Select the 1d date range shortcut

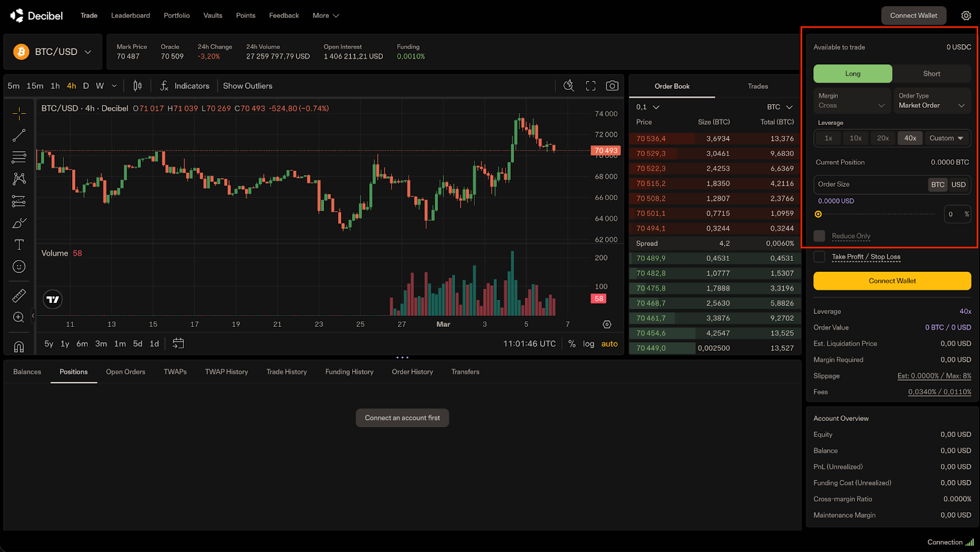click(154, 344)
